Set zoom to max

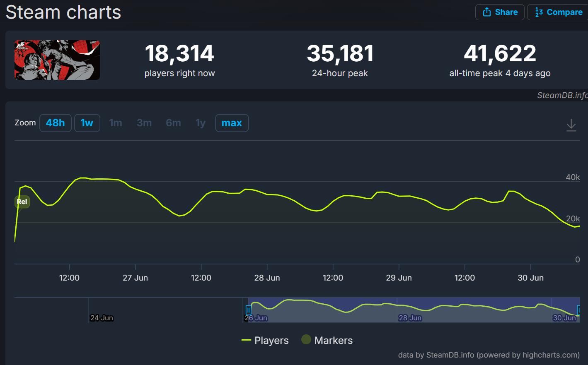click(232, 123)
